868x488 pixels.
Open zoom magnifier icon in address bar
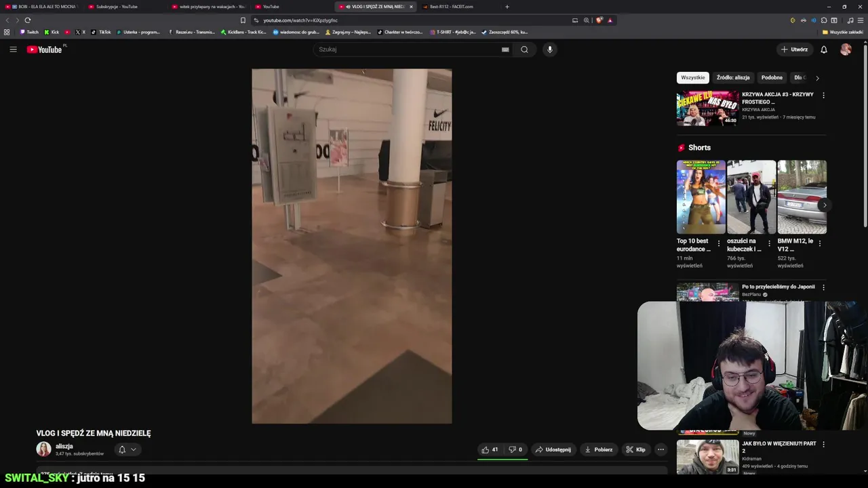pyautogui.click(x=587, y=20)
